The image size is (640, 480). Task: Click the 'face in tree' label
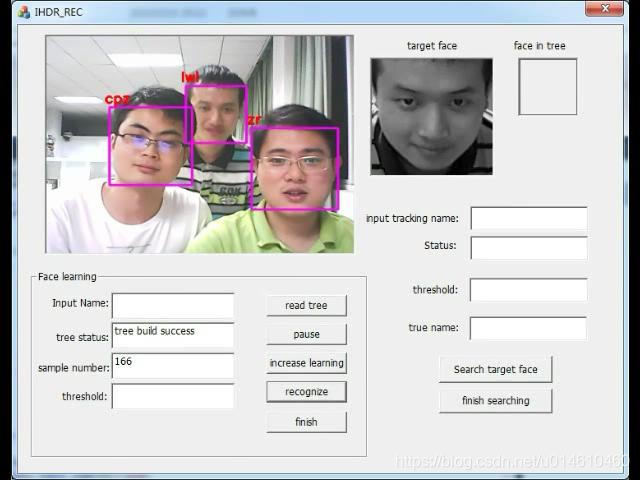click(540, 46)
